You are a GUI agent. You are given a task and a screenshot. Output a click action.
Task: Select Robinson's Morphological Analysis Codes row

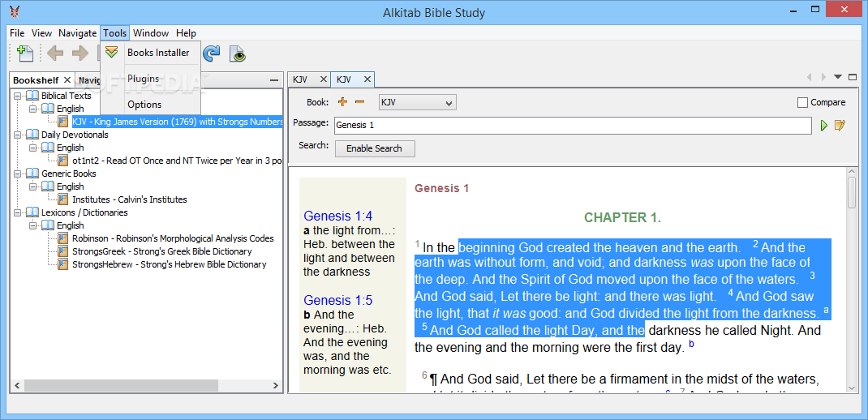pos(173,238)
